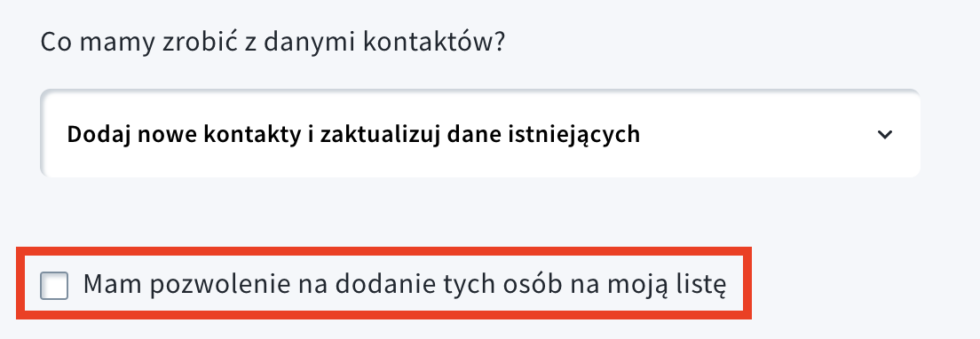Click the words 'na moją listę'
The width and height of the screenshot is (980, 339).
pos(647,286)
